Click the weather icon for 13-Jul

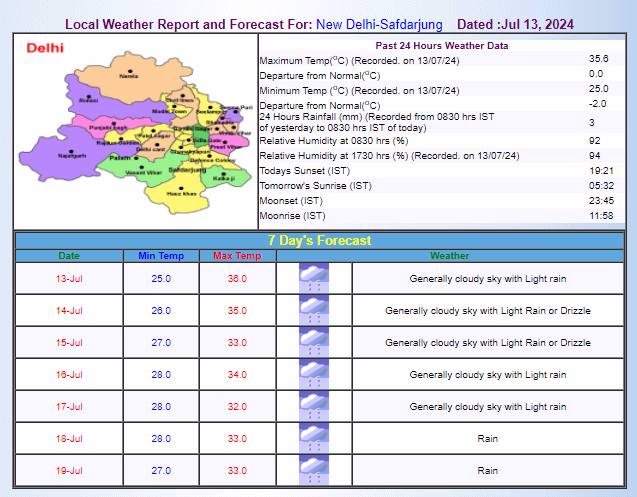coord(314,278)
